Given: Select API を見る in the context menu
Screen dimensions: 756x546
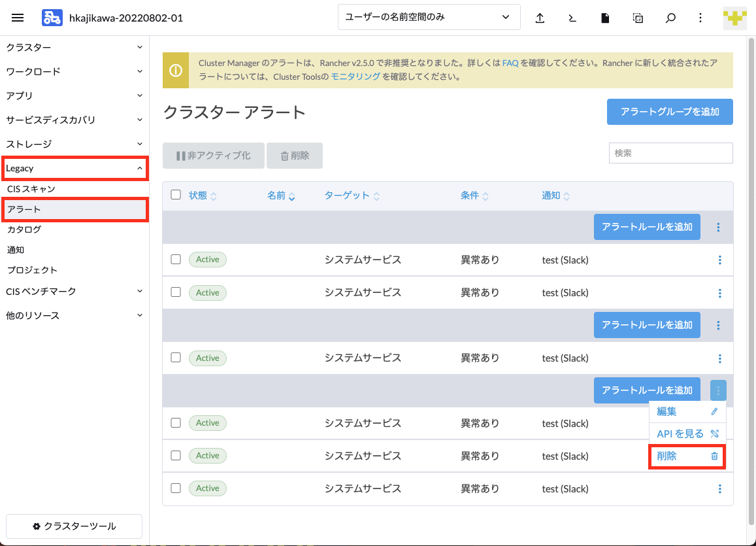Looking at the screenshot, I should (x=687, y=434).
